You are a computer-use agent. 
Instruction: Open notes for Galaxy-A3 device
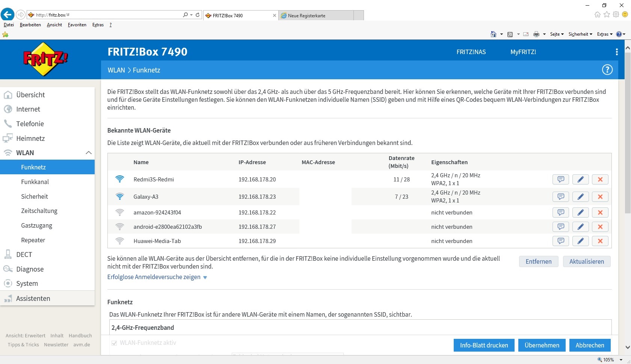[561, 197]
